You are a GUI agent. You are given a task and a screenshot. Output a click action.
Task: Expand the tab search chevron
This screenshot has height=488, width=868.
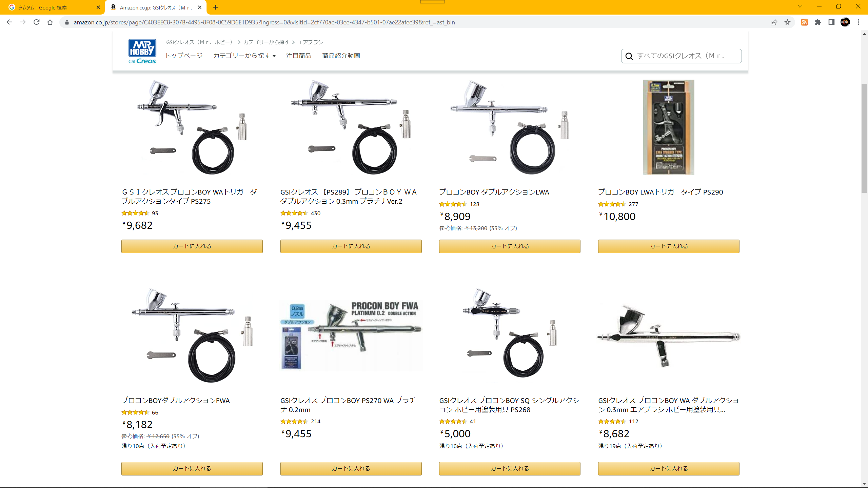tap(800, 6)
